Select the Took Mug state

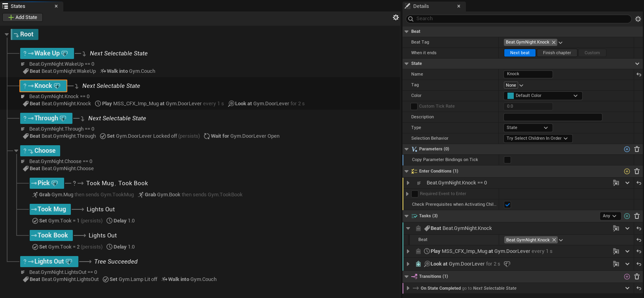point(50,209)
